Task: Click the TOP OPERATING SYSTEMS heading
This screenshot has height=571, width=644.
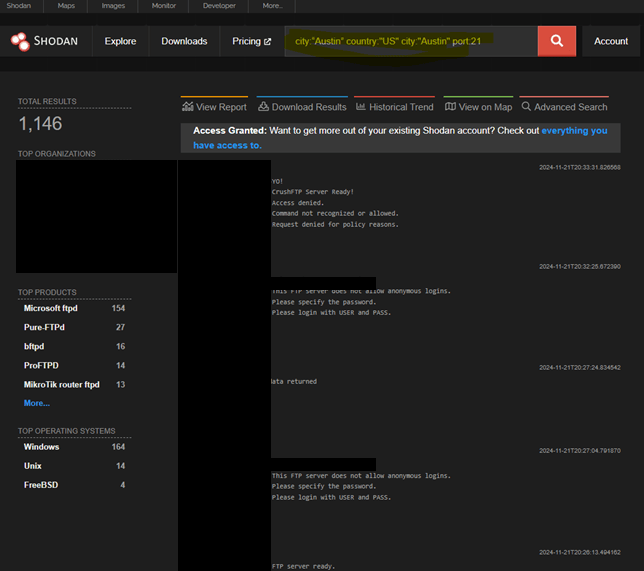Action: coord(67,431)
